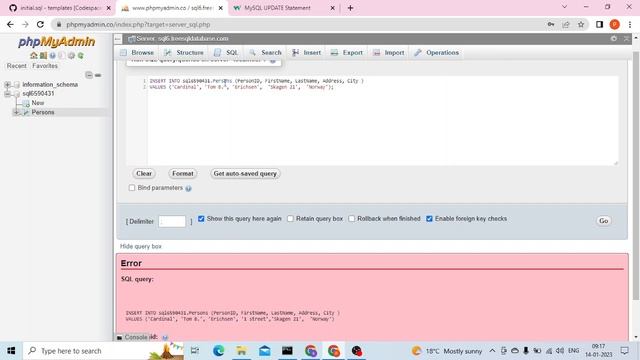Click the browser address bar URL
The height and width of the screenshot is (360, 640).
[x=138, y=24]
